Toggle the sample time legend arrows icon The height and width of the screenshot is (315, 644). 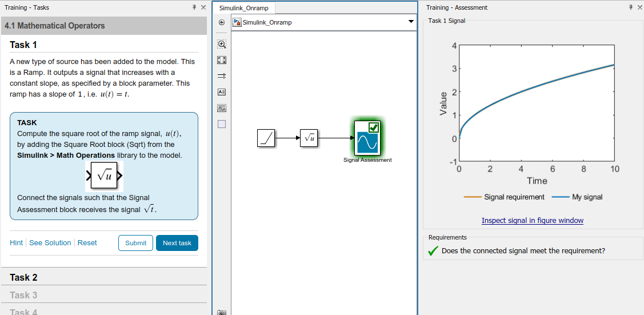pyautogui.click(x=222, y=76)
